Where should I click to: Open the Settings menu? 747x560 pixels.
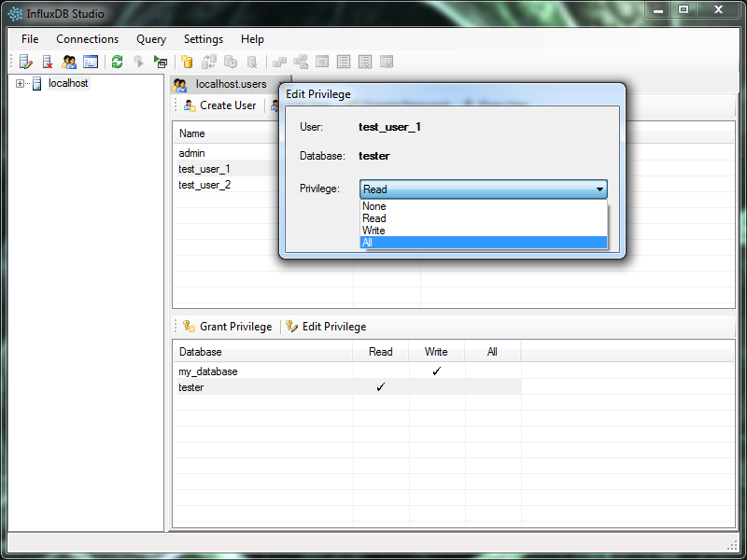[204, 39]
